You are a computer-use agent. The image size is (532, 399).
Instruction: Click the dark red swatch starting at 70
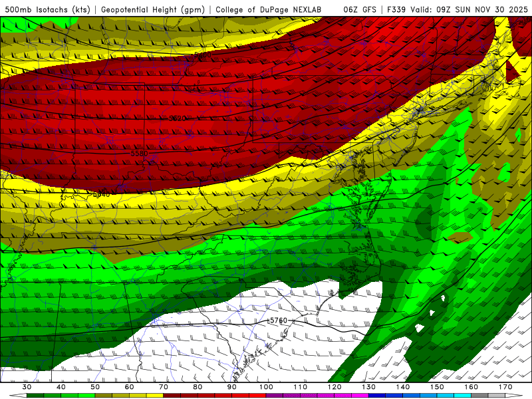(x=172, y=396)
